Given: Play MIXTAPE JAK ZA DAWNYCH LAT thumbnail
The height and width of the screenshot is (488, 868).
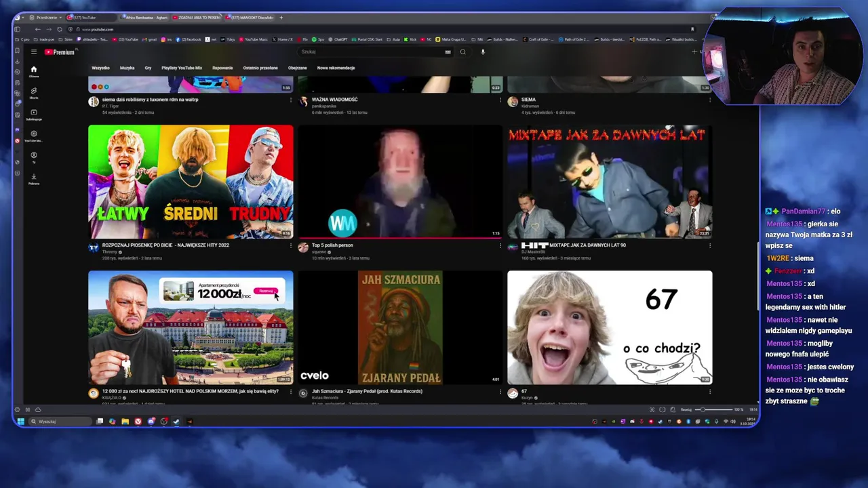Looking at the screenshot, I should point(610,182).
